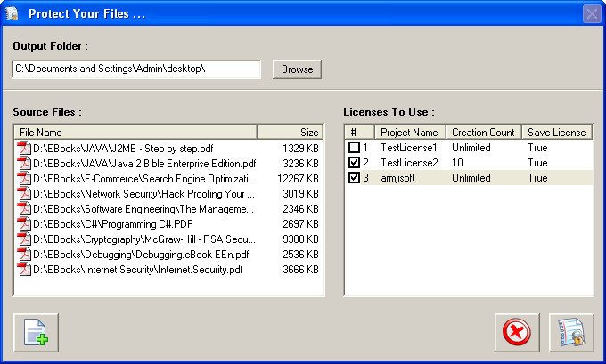Click the add source files icon button
Screen dimensions: 606x364
point(37,333)
